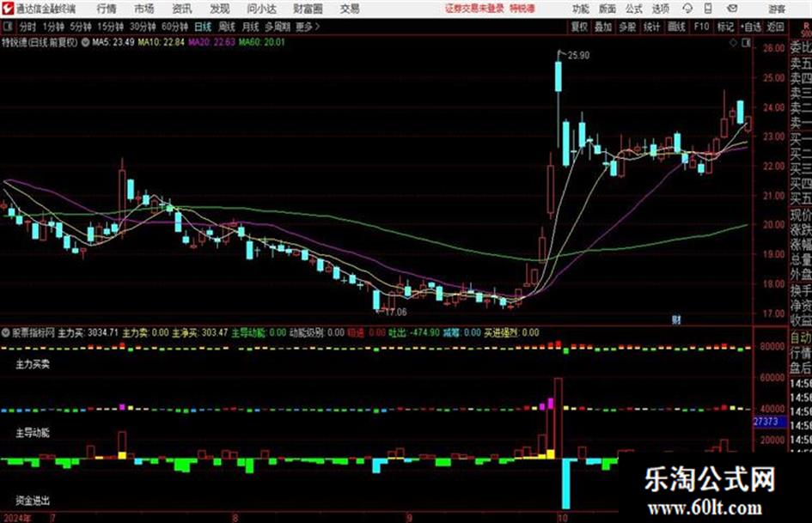Select the 日线 daily chart tab
The image size is (812, 523).
pyautogui.click(x=203, y=27)
